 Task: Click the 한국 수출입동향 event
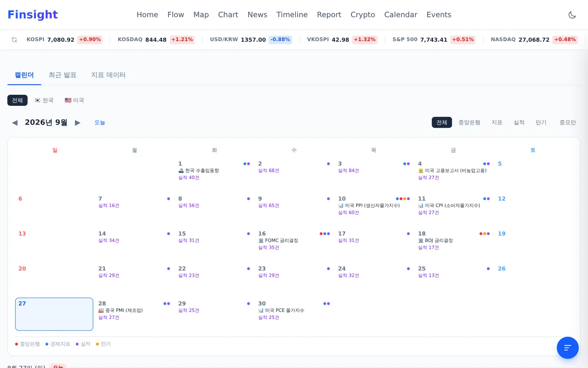coord(199,171)
